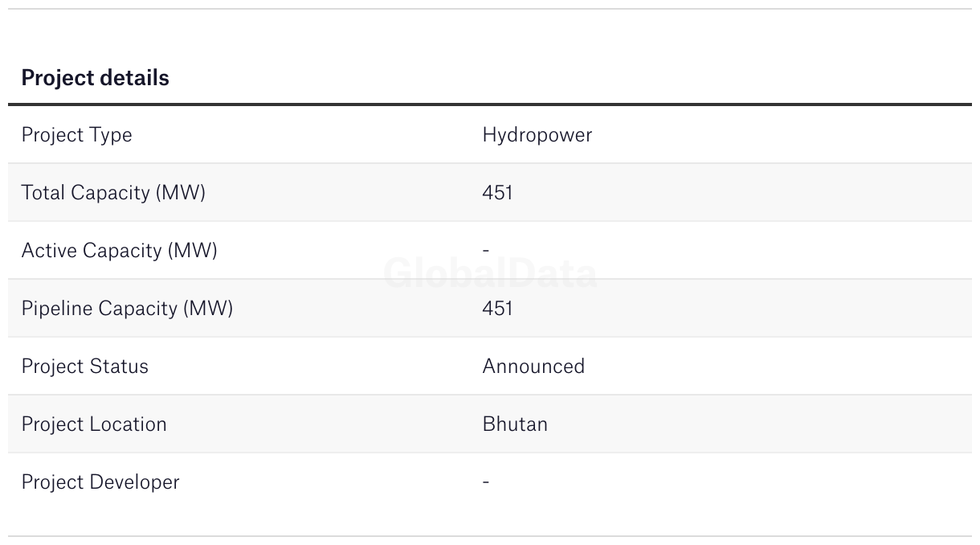Click the Project Location table row
The width and height of the screenshot is (980, 545).
click(x=490, y=424)
